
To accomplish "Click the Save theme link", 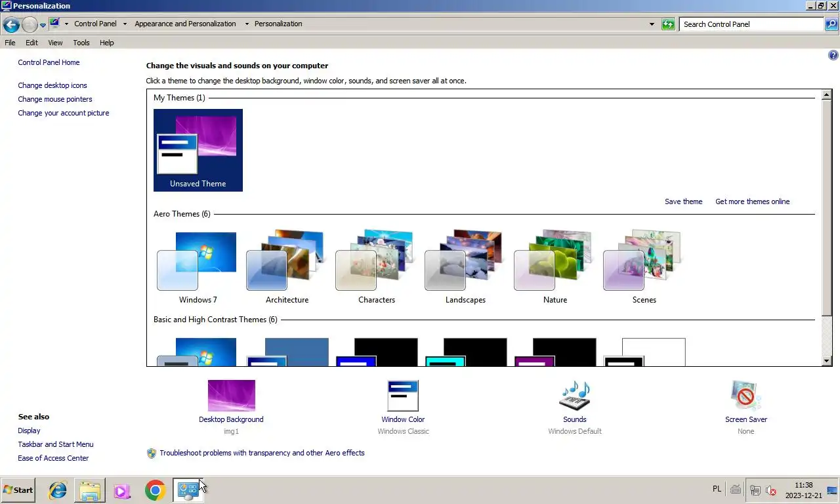I will click(683, 201).
